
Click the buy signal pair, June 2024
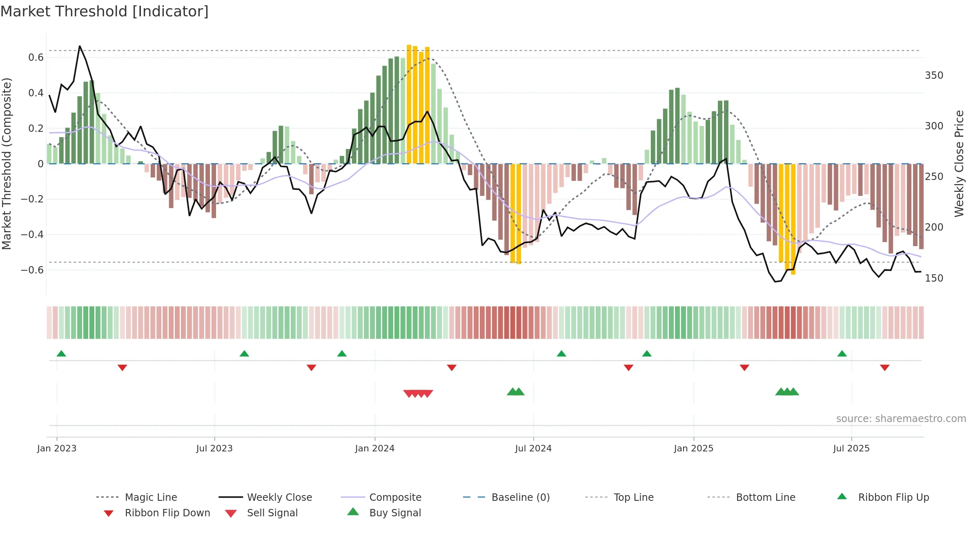[x=516, y=391]
